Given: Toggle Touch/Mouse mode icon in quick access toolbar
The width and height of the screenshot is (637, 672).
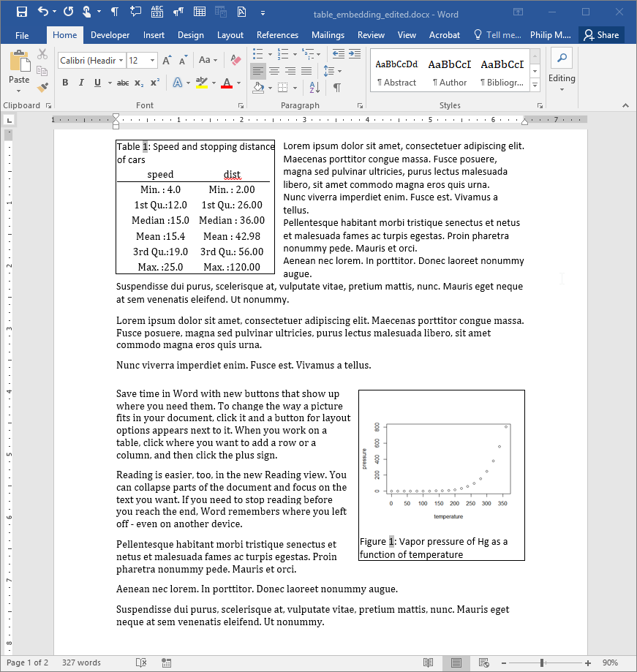Looking at the screenshot, I should click(86, 12).
